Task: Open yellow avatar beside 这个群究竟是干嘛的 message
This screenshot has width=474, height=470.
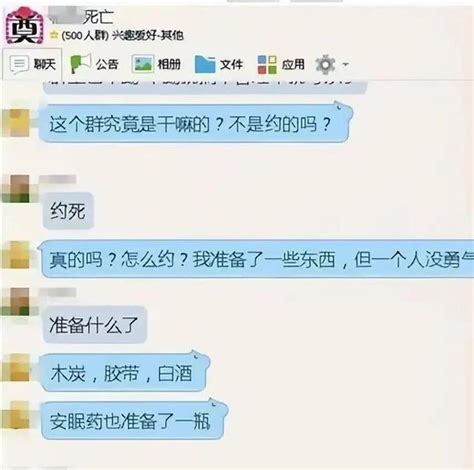Action: pyautogui.click(x=16, y=123)
